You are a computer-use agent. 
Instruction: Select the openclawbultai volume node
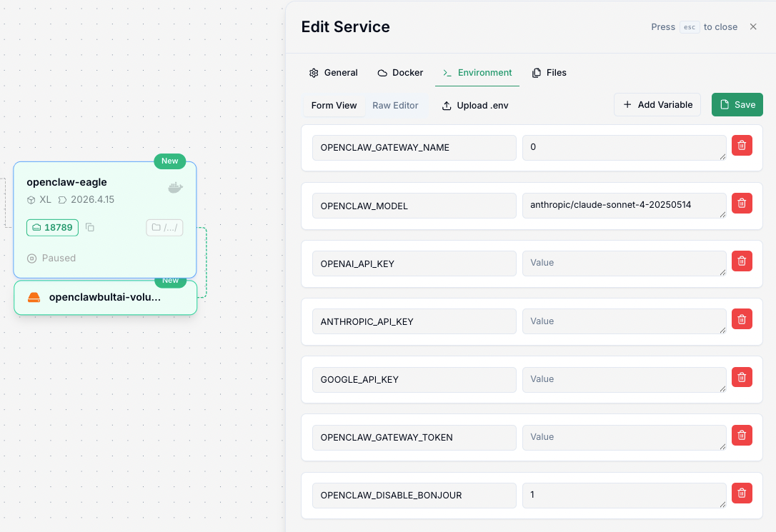coord(105,298)
